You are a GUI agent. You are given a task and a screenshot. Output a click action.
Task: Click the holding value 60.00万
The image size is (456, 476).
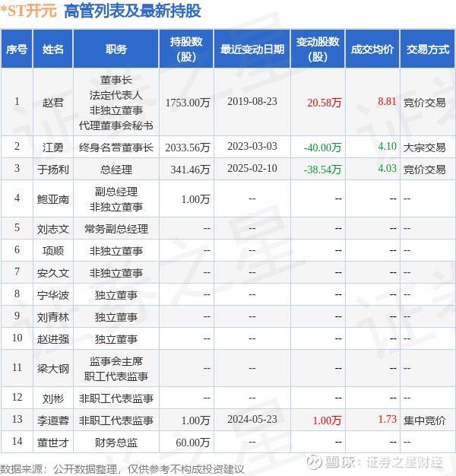click(192, 443)
